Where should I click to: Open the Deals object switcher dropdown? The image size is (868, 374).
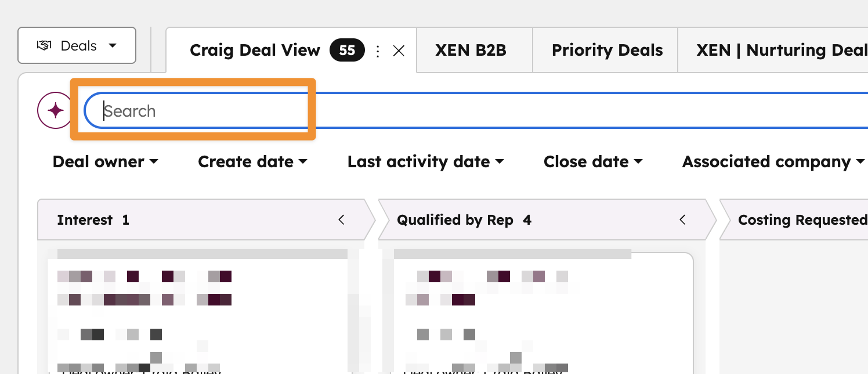(x=77, y=45)
